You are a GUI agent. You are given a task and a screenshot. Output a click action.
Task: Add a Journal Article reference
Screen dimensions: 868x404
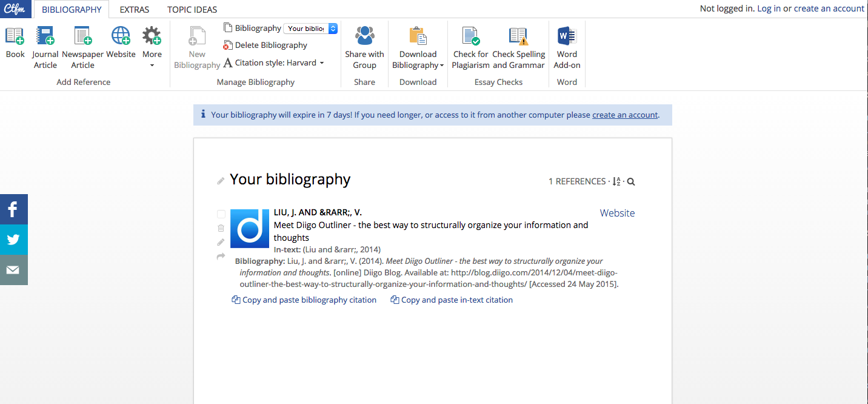point(45,48)
